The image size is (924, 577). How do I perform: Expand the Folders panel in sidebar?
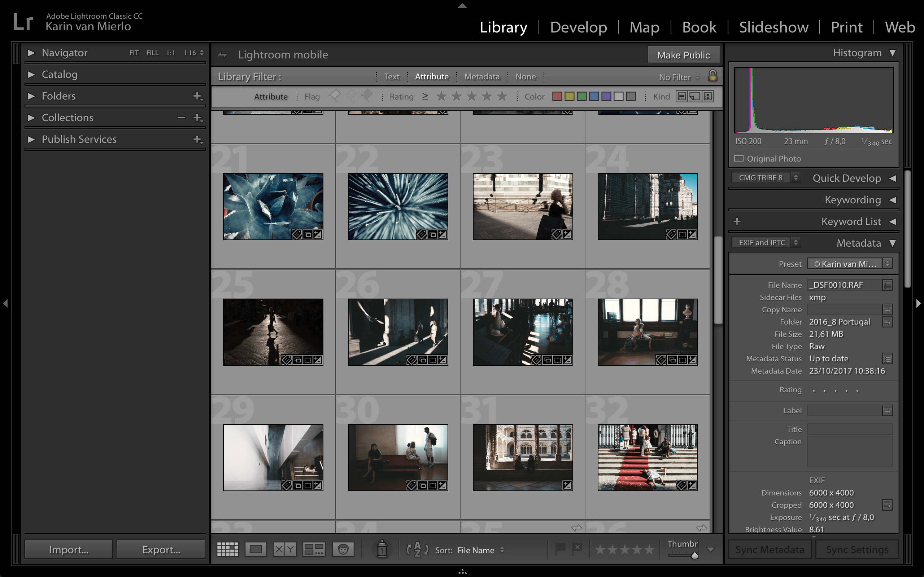(x=31, y=96)
